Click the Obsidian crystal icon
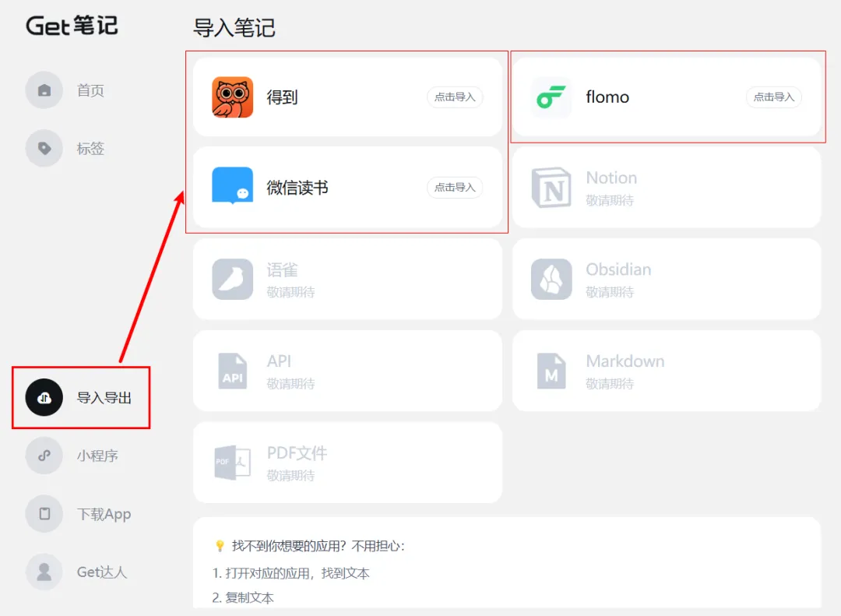The image size is (841, 616). (x=551, y=280)
